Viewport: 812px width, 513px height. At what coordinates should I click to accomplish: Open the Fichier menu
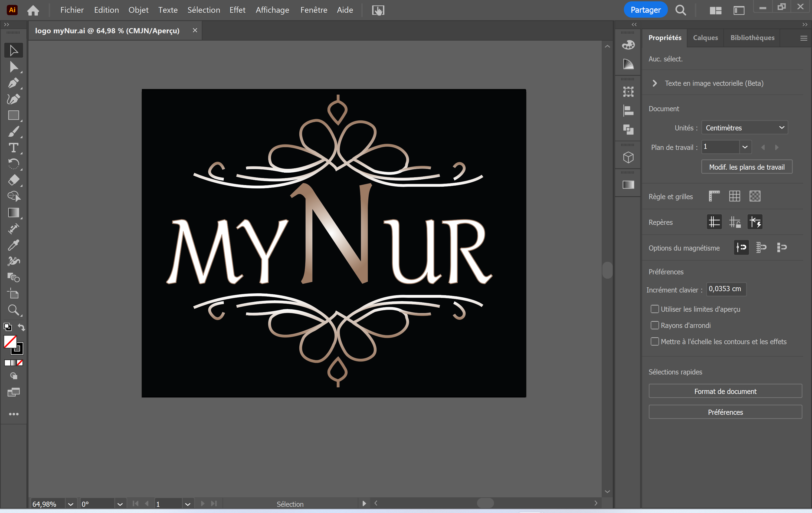(x=72, y=10)
